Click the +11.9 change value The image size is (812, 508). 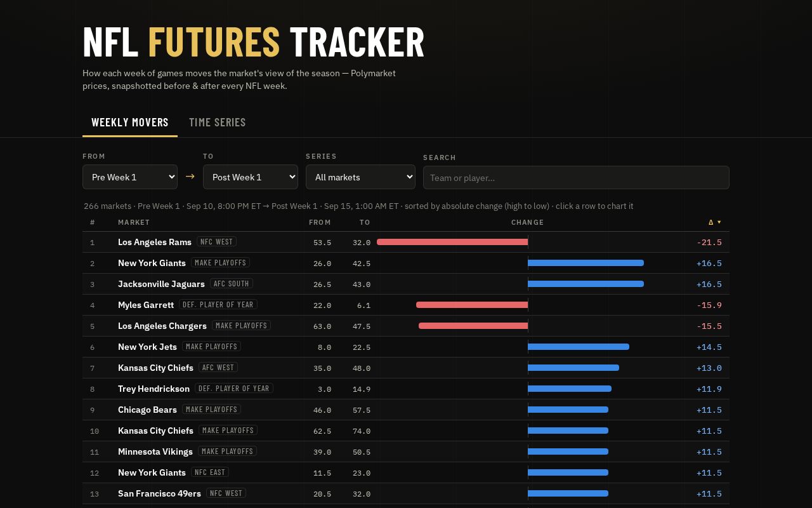(709, 389)
